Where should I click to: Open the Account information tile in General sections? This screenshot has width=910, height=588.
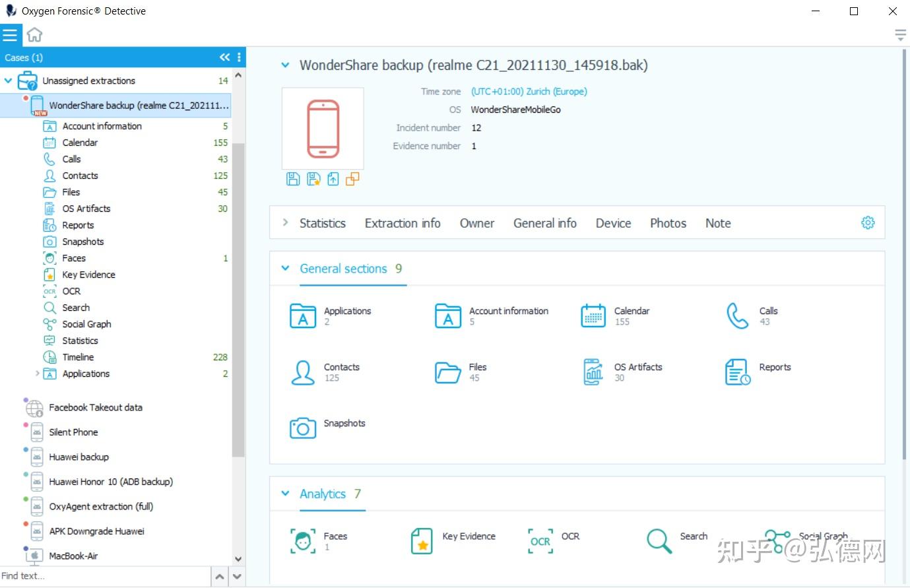click(492, 316)
